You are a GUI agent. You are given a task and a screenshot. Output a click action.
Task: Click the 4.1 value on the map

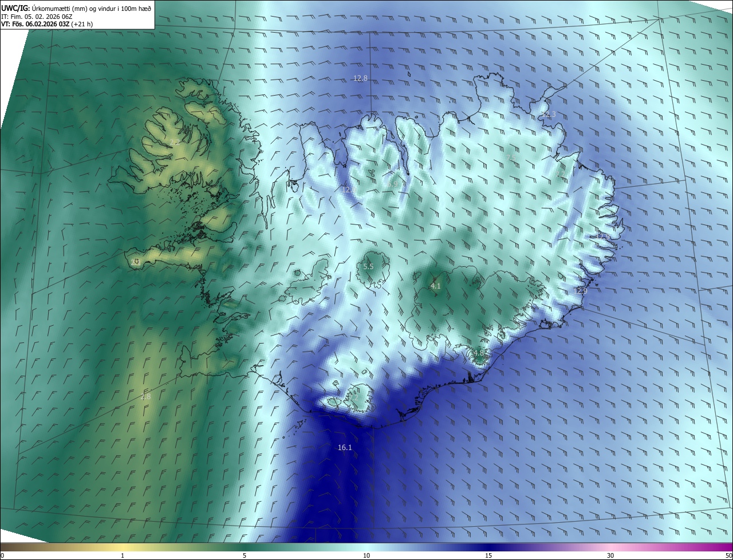click(435, 286)
